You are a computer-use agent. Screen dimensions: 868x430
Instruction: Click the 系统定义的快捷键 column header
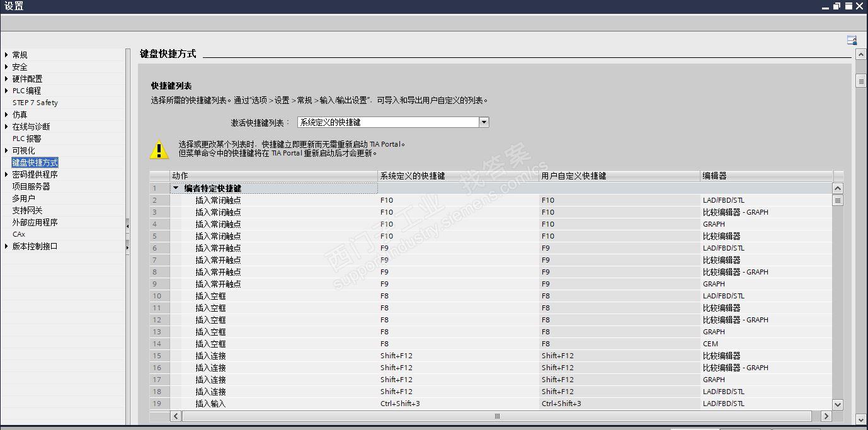pos(458,176)
